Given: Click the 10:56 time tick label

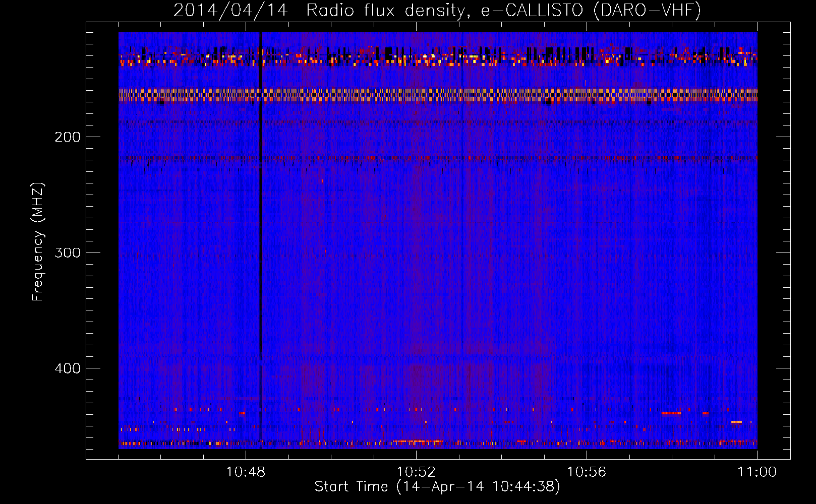Looking at the screenshot, I should [587, 472].
